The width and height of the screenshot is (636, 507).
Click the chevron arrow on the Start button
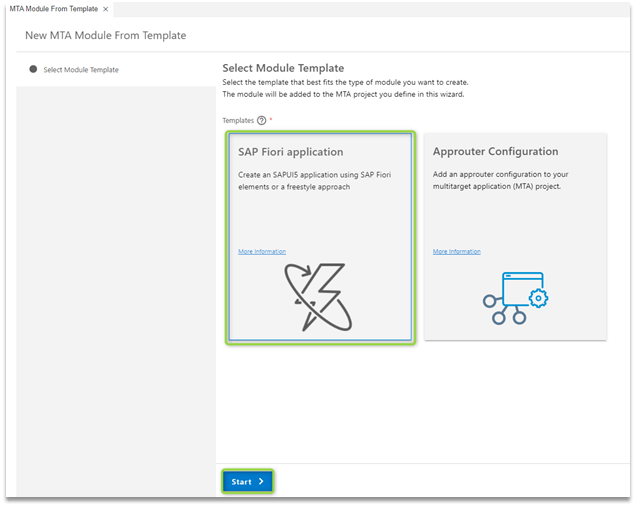(x=261, y=481)
